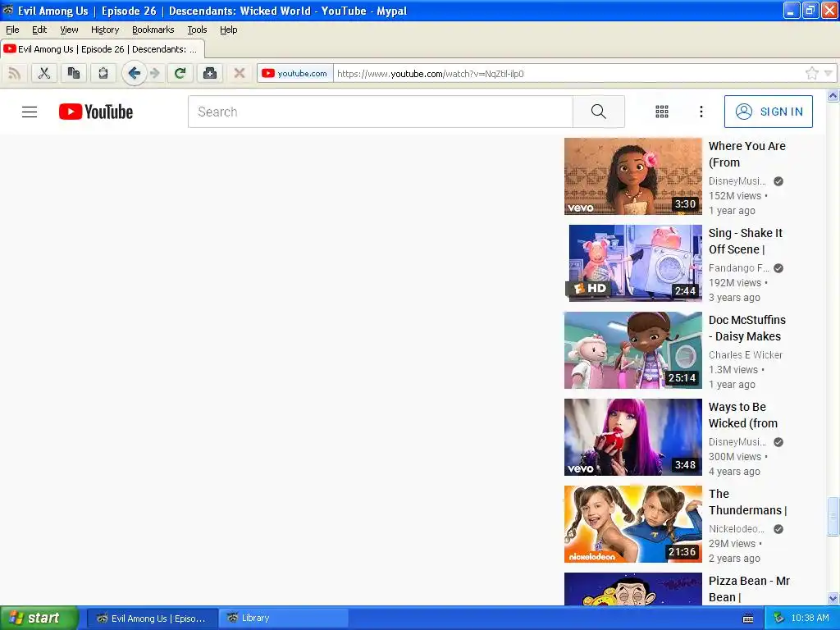Open the YouTube apps grid icon

(662, 112)
